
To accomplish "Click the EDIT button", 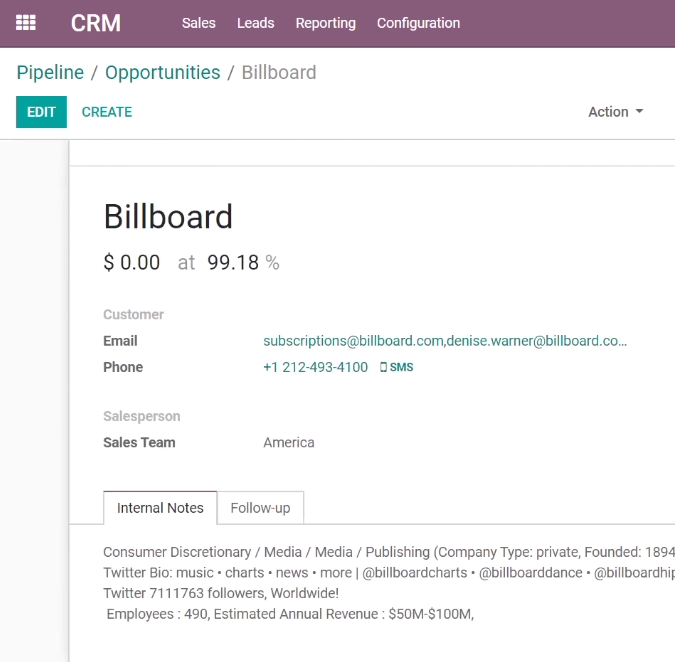I will pos(41,112).
